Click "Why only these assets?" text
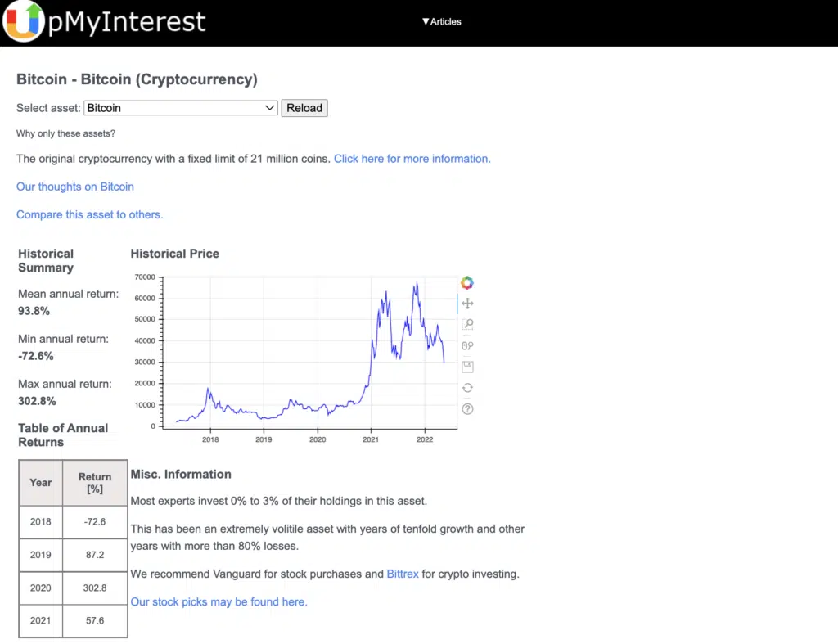 (65, 133)
